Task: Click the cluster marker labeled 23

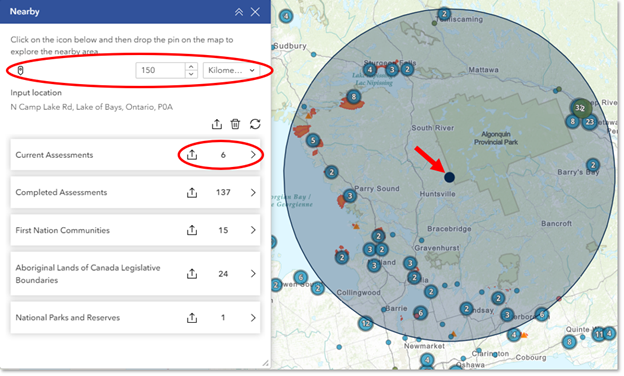Action: coord(590,122)
